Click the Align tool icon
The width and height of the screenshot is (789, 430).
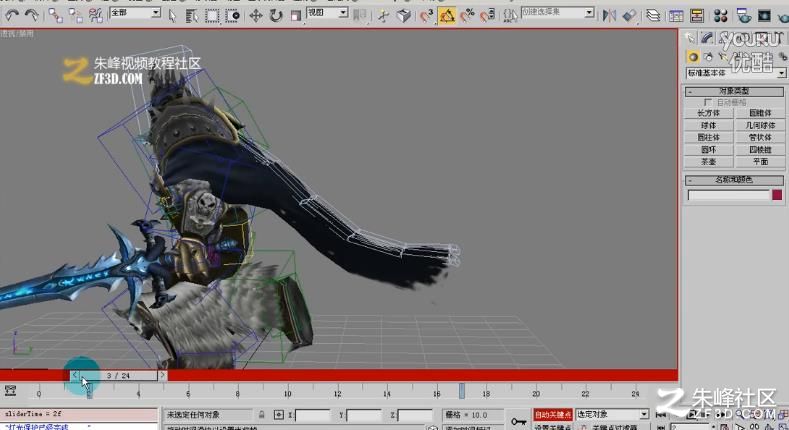point(629,16)
